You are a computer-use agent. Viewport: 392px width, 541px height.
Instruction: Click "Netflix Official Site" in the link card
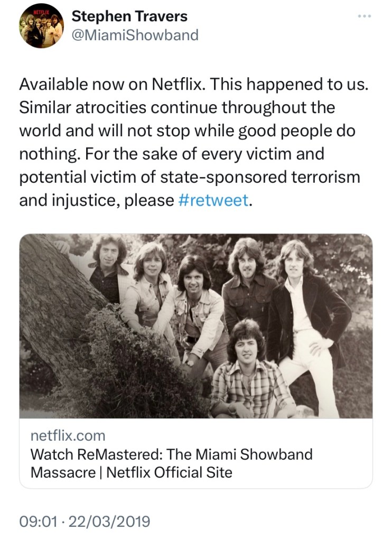(169, 472)
